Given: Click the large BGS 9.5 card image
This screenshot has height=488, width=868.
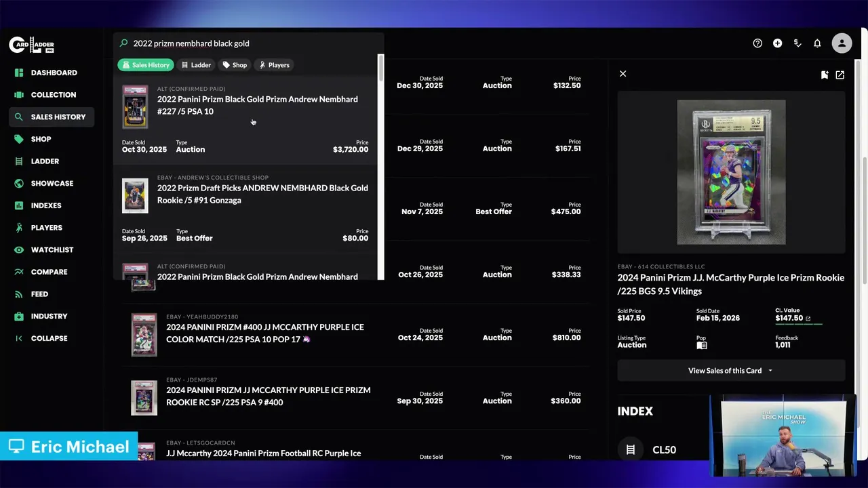Looking at the screenshot, I should pyautogui.click(x=731, y=172).
